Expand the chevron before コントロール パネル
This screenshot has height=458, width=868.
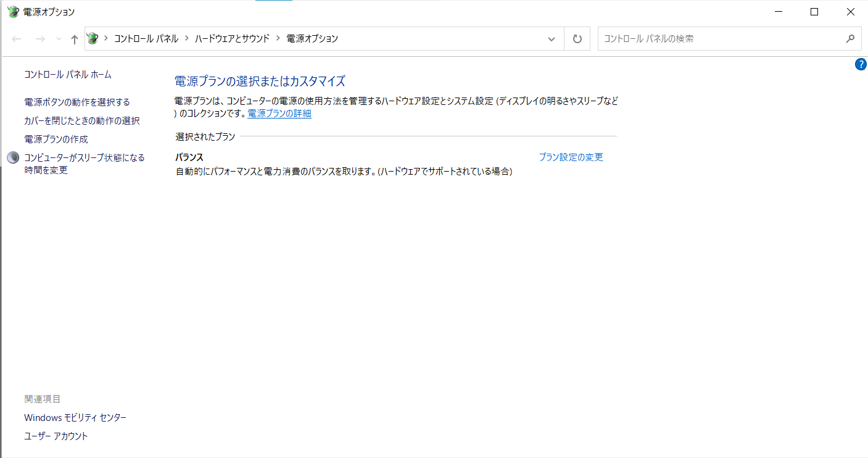[106, 38]
